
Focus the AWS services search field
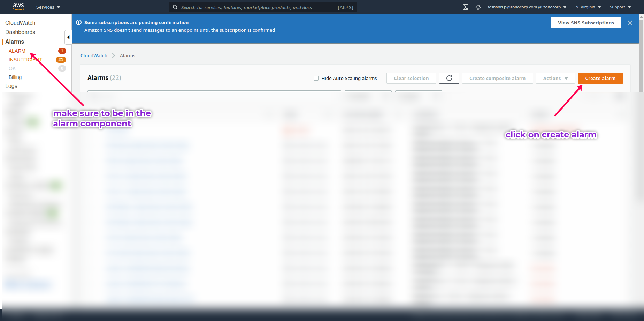(x=263, y=7)
